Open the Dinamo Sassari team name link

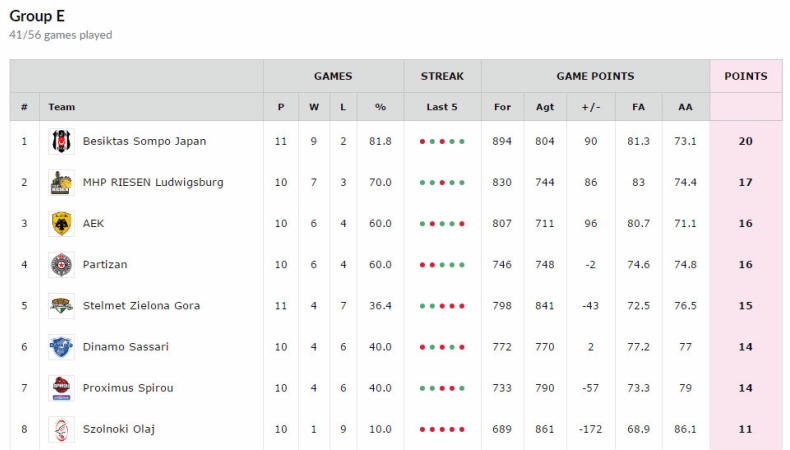pos(126,347)
